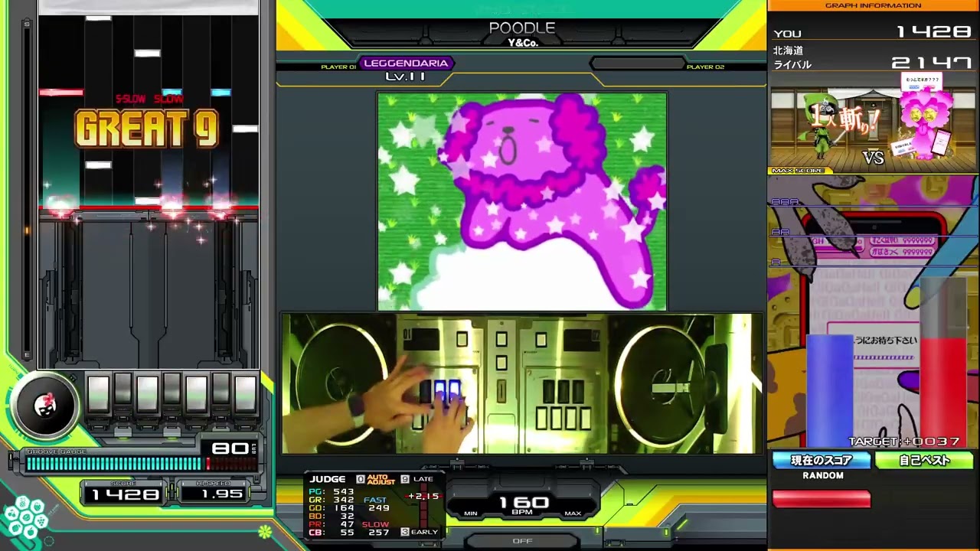Click the TARGET:+0037 readout
The height and width of the screenshot is (551, 980).
(x=904, y=442)
